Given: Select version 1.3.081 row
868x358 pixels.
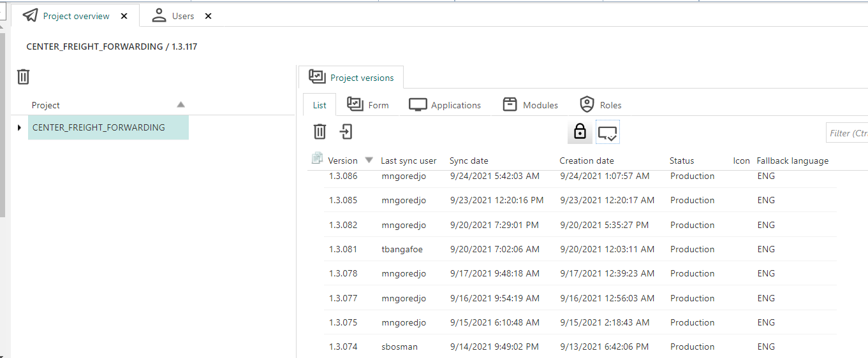Looking at the screenshot, I should [580, 249].
